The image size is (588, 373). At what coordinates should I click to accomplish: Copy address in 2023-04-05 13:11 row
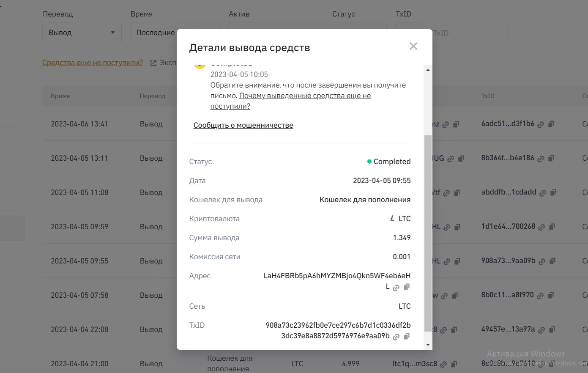[461, 159]
